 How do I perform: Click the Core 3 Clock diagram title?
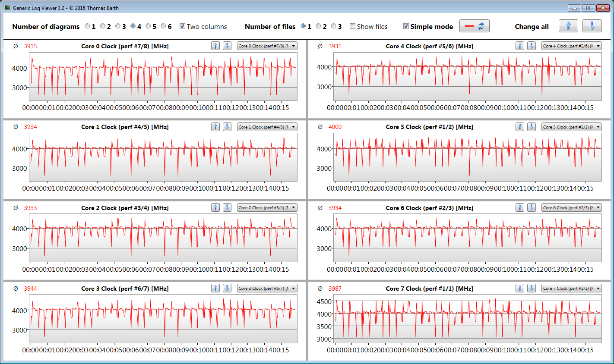click(x=125, y=289)
